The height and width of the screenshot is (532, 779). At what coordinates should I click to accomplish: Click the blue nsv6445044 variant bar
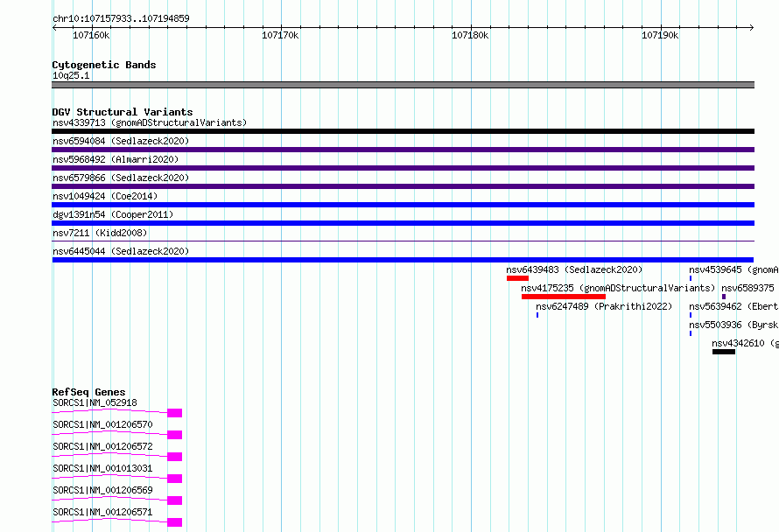(403, 260)
